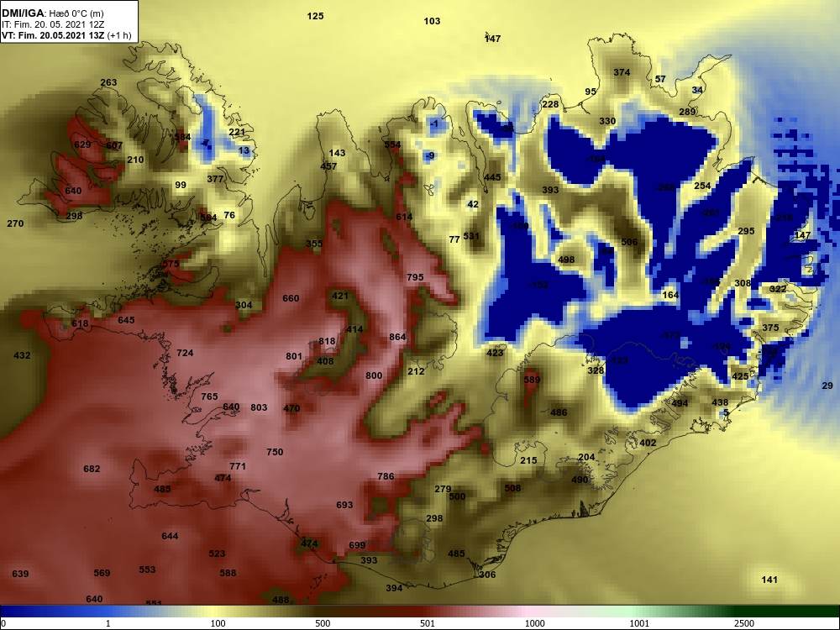Click the 618 value label
The height and width of the screenshot is (630, 840).
pos(80,323)
